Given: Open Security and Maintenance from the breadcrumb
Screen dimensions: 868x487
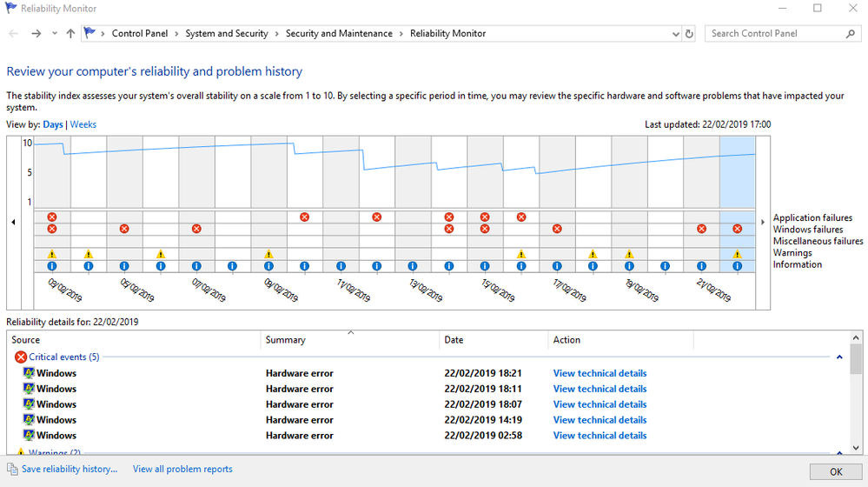Looking at the screenshot, I should click(x=339, y=33).
